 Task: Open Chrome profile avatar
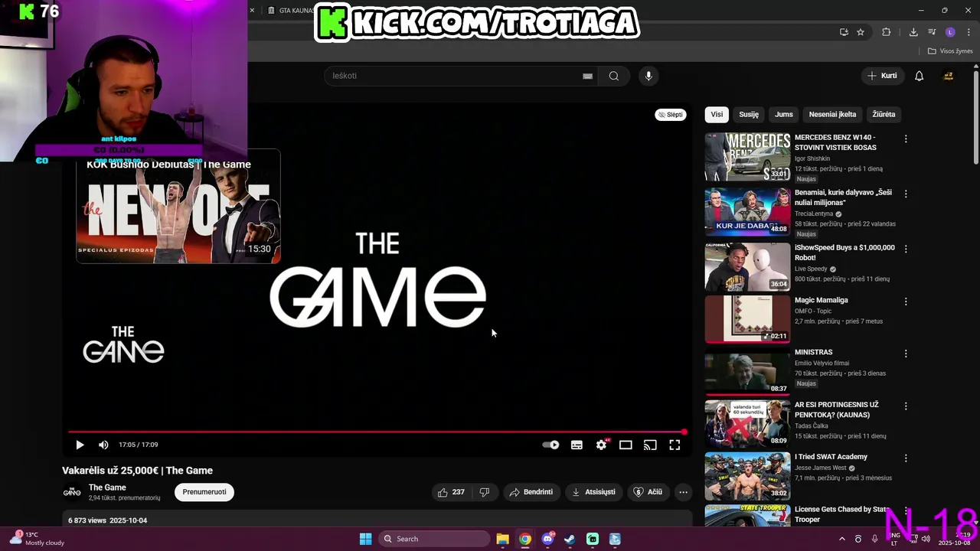pyautogui.click(x=950, y=32)
